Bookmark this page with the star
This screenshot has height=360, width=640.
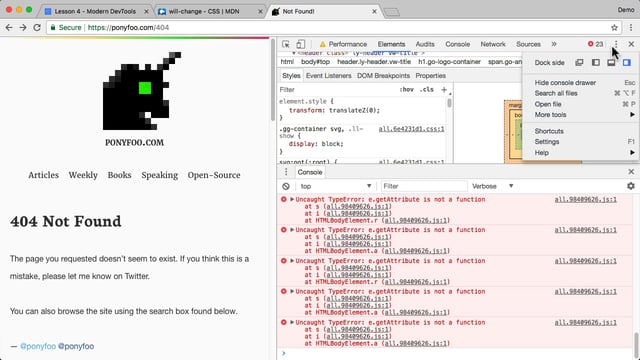pos(614,28)
